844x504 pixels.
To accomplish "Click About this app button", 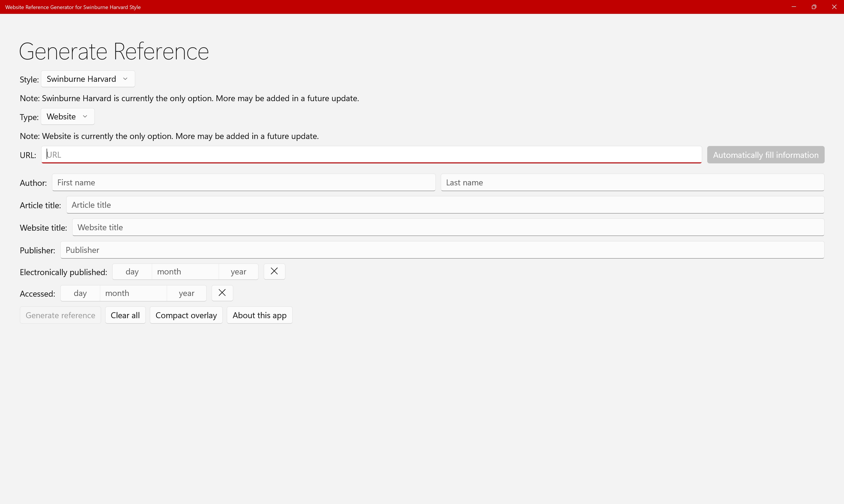I will tap(259, 315).
